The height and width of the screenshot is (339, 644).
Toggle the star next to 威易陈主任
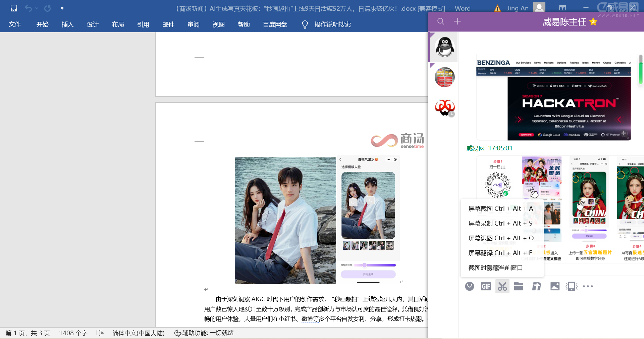pos(593,22)
